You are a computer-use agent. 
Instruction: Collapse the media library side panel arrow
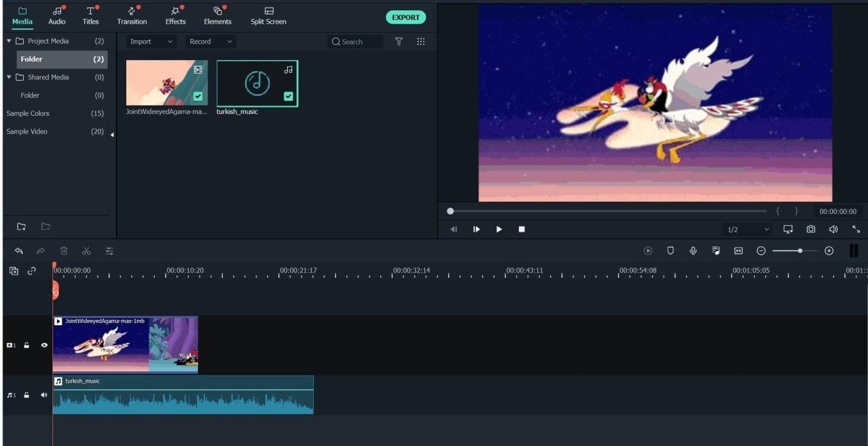[112, 135]
